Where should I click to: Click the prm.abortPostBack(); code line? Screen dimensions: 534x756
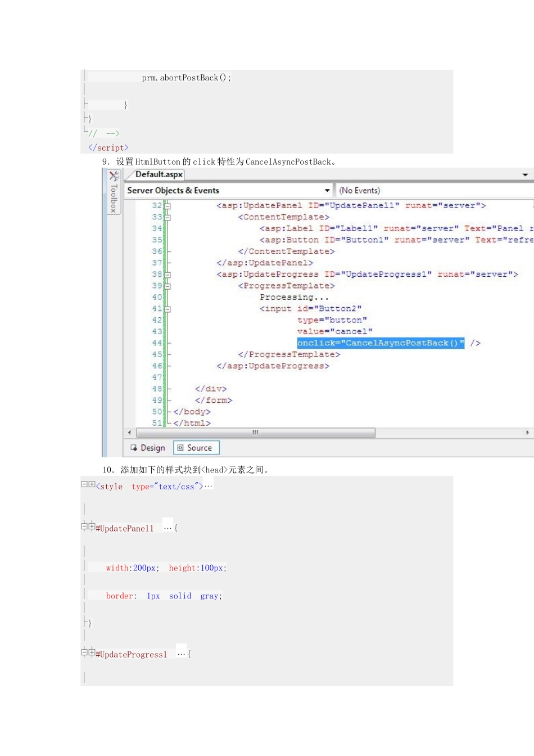(187, 78)
